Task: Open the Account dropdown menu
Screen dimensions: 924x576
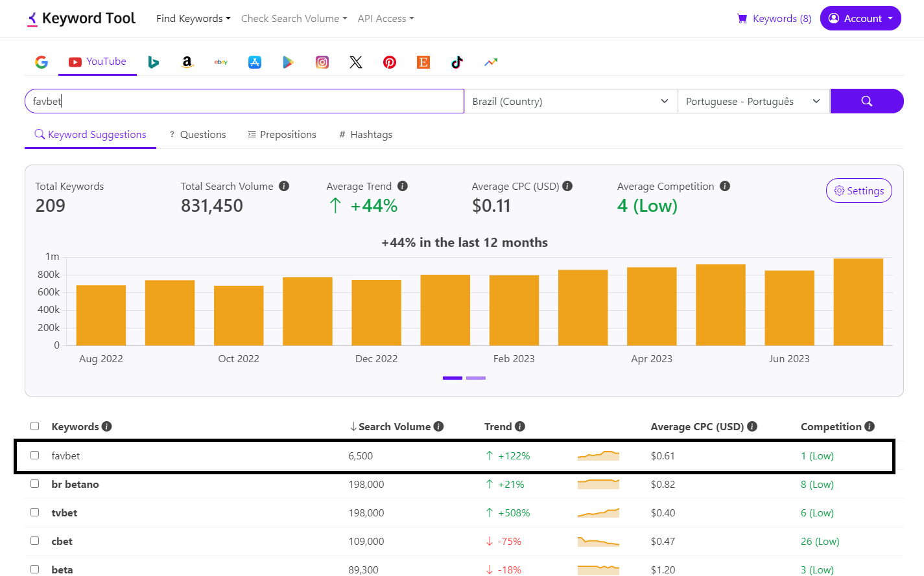Action: pyautogui.click(x=860, y=18)
